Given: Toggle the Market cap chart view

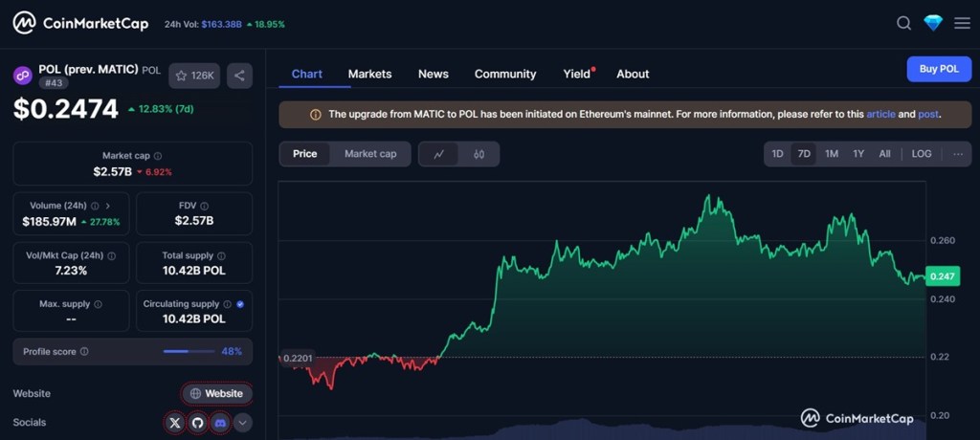Looking at the screenshot, I should 369,154.
